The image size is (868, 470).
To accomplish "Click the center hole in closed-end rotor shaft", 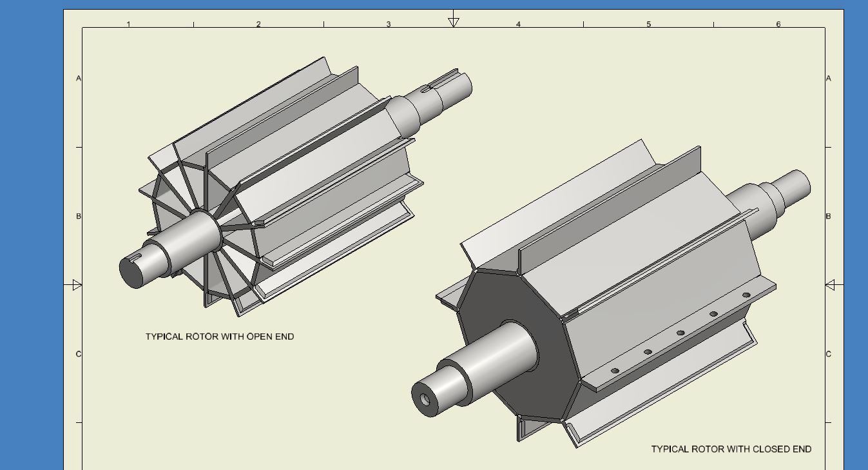I will point(425,400).
